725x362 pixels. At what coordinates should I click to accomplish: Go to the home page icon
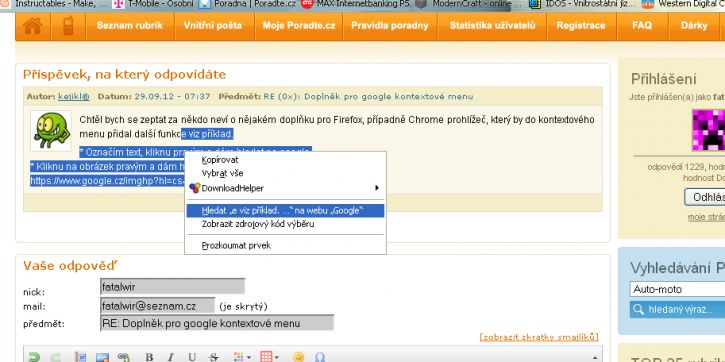[33, 26]
